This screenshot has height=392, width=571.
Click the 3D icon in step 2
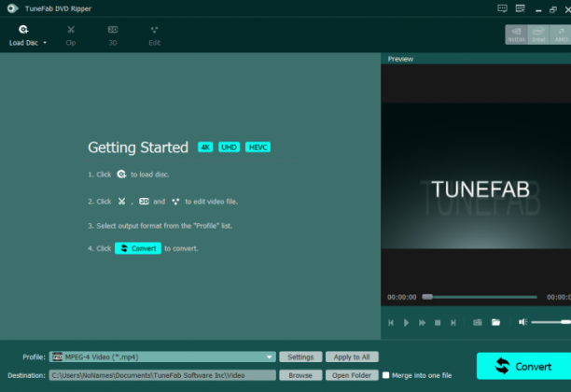coord(145,201)
